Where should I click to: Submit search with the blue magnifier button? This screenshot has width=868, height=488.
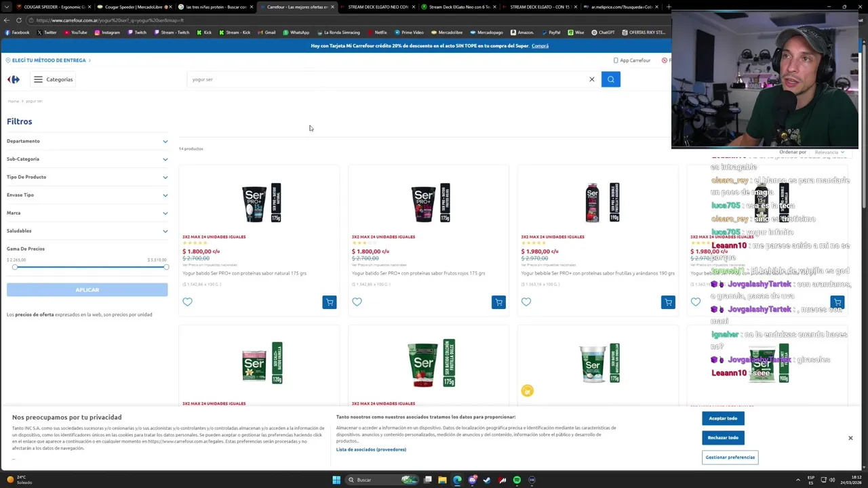(610, 79)
